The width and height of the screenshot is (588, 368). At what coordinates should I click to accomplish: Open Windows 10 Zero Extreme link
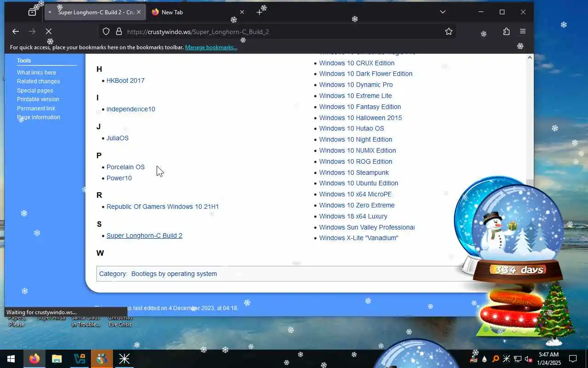coord(357,205)
